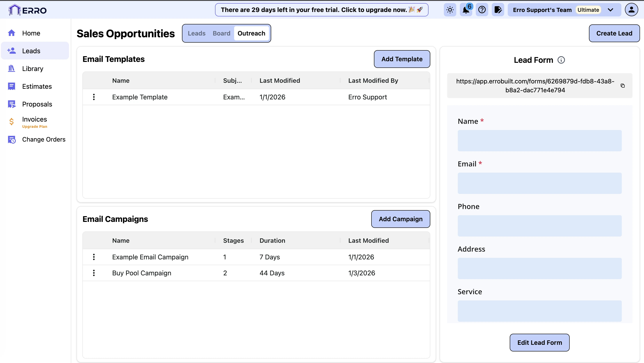
Task: Click the free trial upgrade banner
Action: pos(322,10)
